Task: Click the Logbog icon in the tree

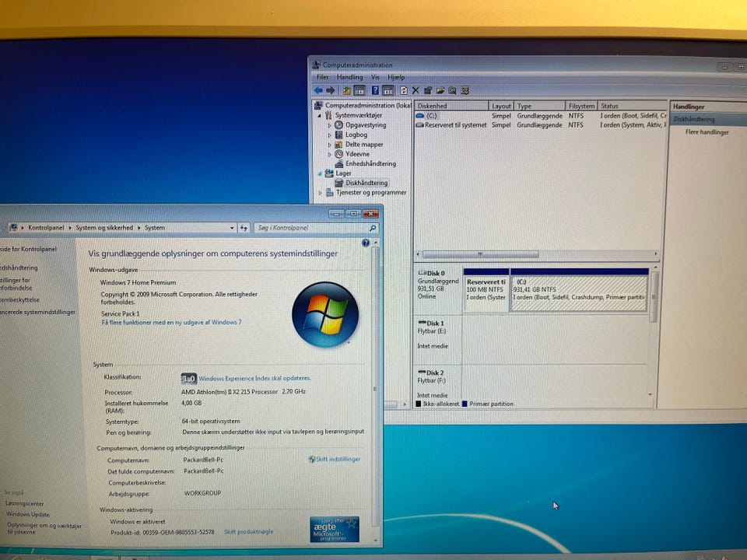Action: click(338, 135)
